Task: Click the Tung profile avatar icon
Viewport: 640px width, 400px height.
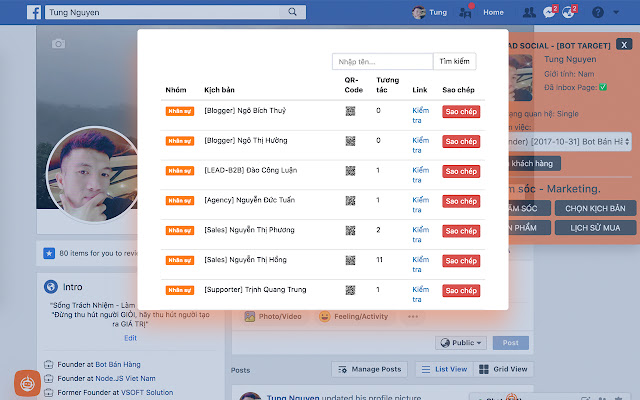Action: (x=418, y=12)
